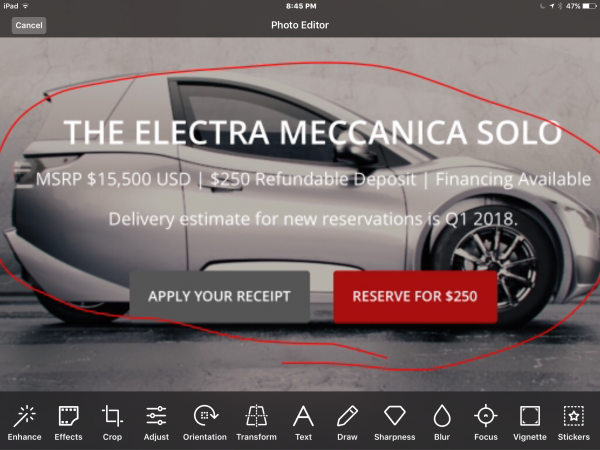600x450 pixels.
Task: Click the Reserve for $250 button
Action: click(415, 297)
